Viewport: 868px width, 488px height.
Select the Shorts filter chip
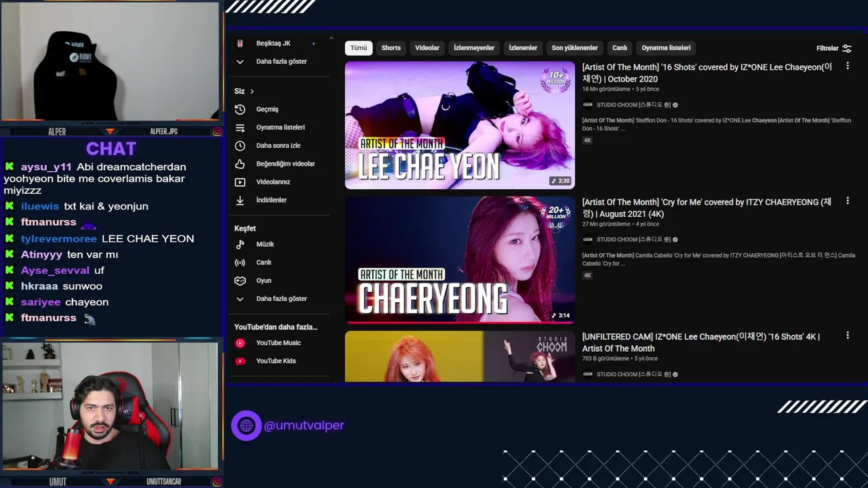(391, 48)
